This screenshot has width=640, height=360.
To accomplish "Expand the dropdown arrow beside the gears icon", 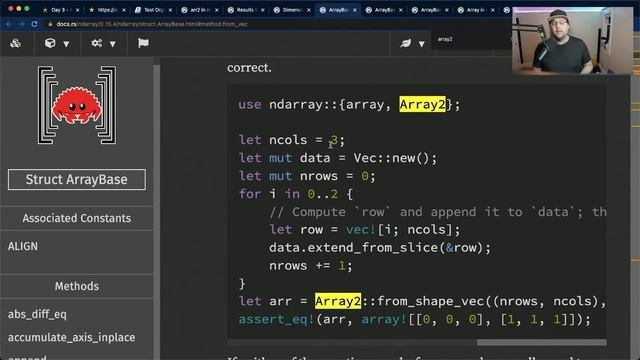I will pyautogui.click(x=113, y=44).
